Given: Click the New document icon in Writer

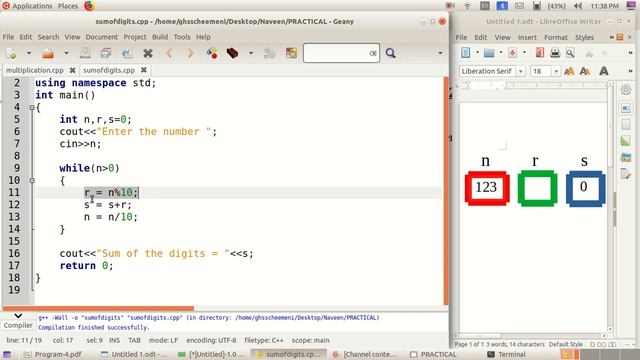Looking at the screenshot, I should (x=465, y=53).
